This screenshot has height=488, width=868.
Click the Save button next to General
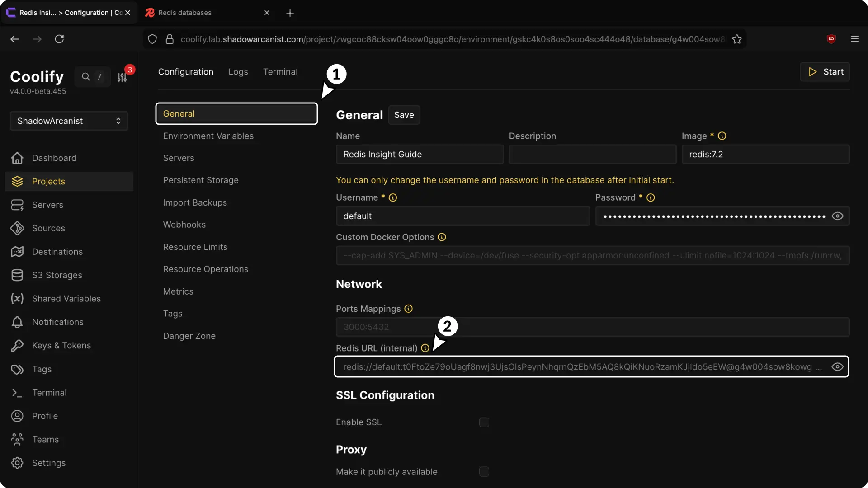(404, 115)
